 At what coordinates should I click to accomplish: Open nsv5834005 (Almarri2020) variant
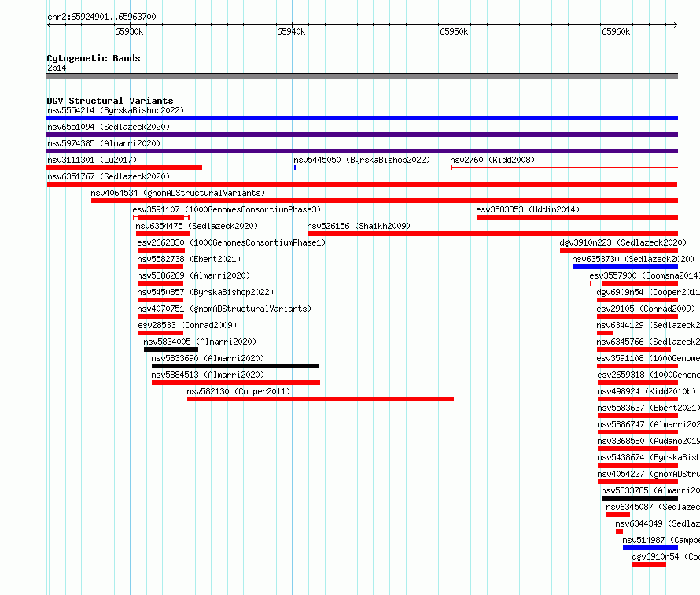point(200,342)
